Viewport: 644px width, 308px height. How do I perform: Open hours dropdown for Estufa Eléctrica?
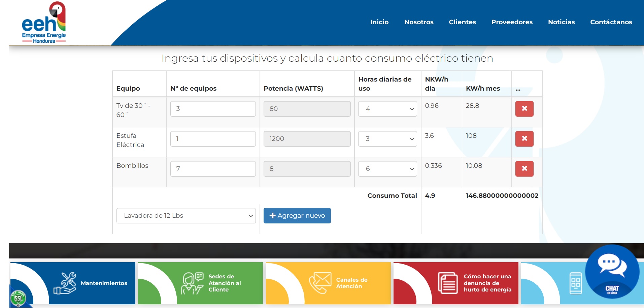pyautogui.click(x=387, y=139)
